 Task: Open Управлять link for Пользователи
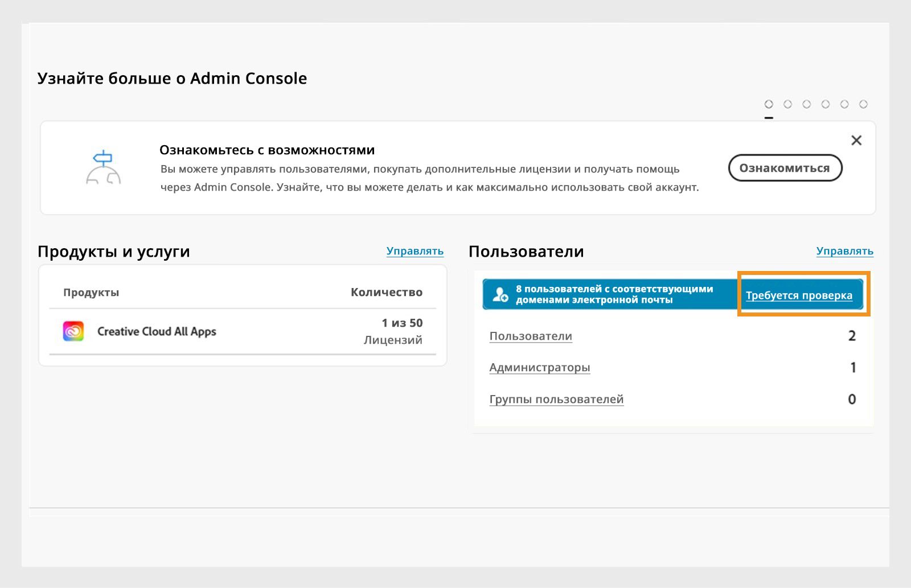pyautogui.click(x=845, y=251)
